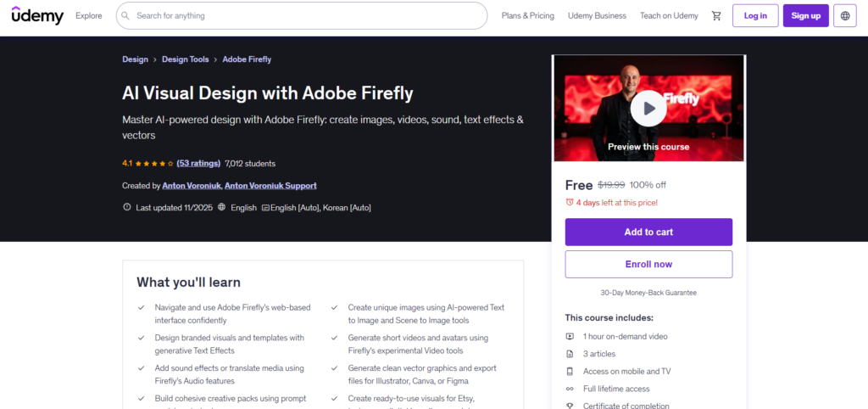
Task: Click the 'What you'll learn' heading
Action: click(189, 282)
